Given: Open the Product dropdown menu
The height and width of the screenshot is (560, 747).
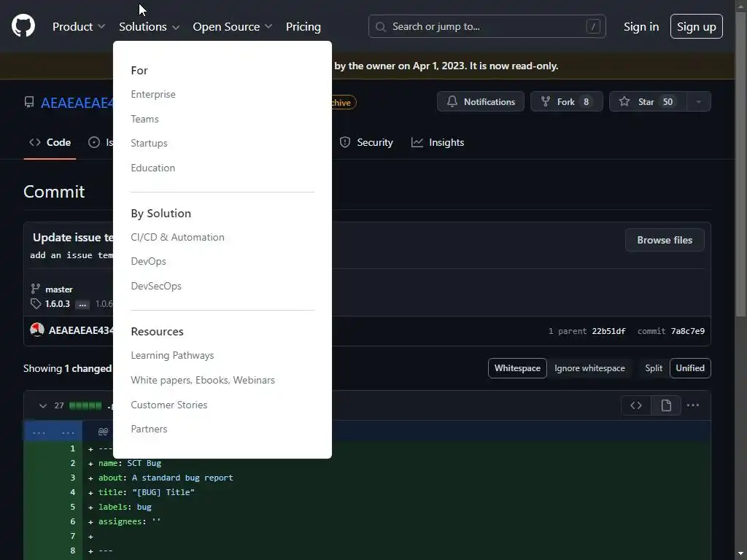Looking at the screenshot, I should pos(79,27).
